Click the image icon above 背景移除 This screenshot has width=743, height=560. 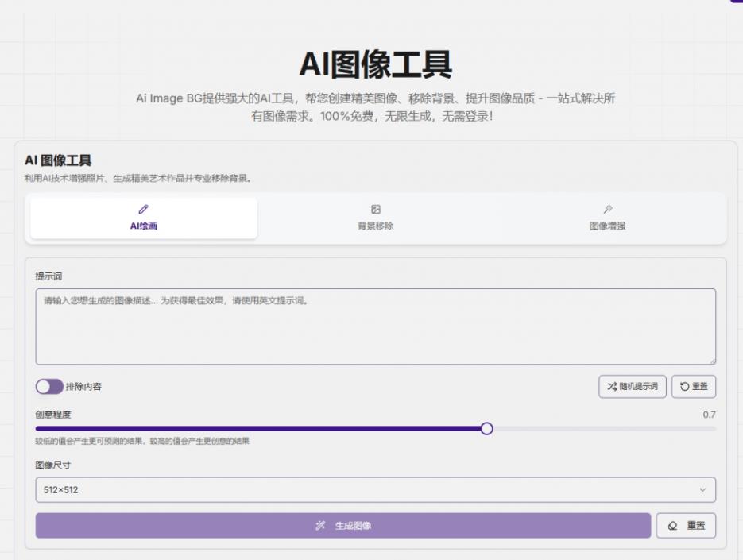(x=376, y=209)
